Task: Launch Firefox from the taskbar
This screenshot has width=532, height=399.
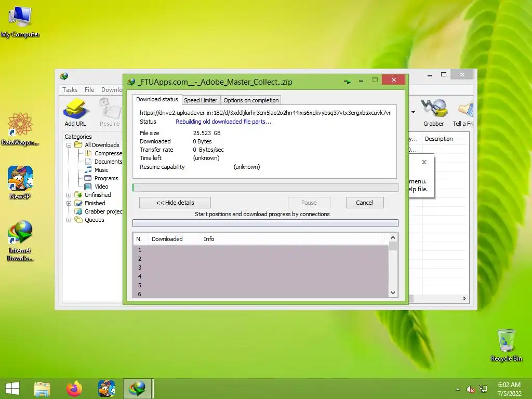Action: (x=74, y=389)
